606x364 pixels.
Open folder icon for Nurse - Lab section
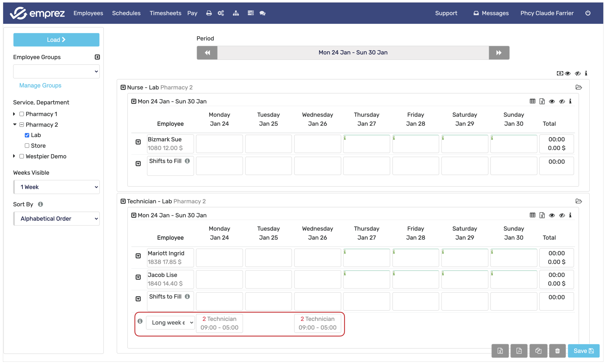[579, 87]
